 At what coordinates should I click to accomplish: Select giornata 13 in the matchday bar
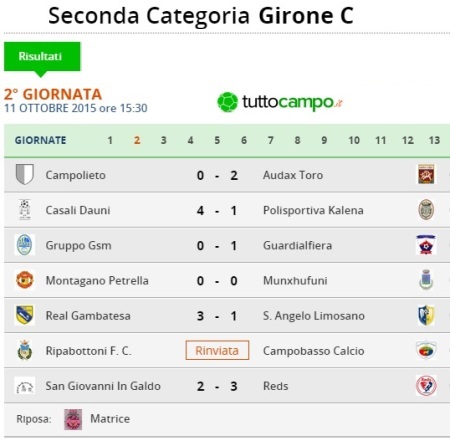434,140
